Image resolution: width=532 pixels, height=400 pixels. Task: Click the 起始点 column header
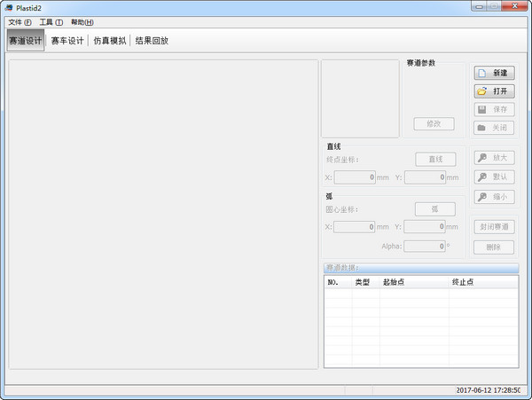[395, 282]
